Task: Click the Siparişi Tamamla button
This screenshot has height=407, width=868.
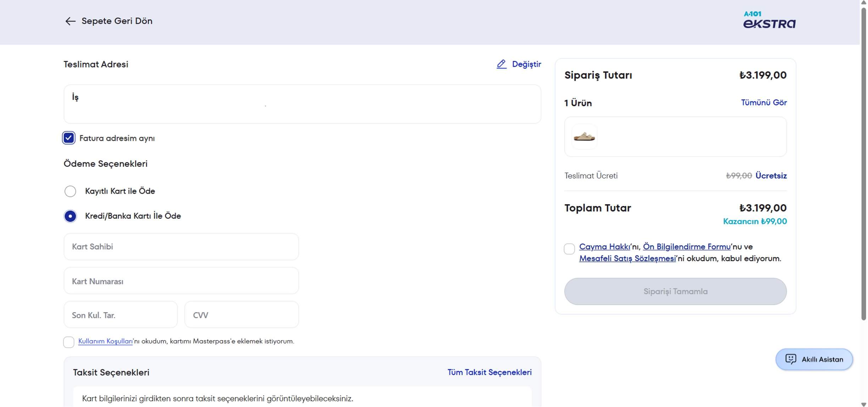Action: click(x=675, y=291)
